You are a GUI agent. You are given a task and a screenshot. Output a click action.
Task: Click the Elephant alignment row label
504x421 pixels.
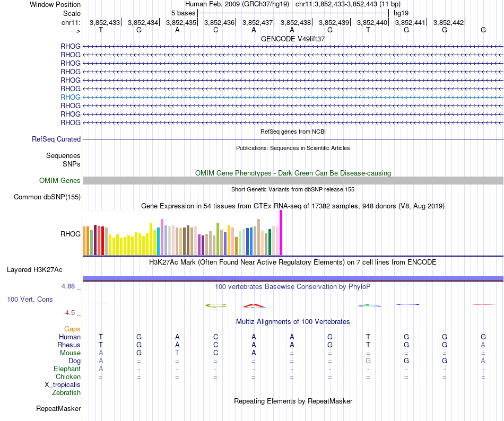[67, 369]
